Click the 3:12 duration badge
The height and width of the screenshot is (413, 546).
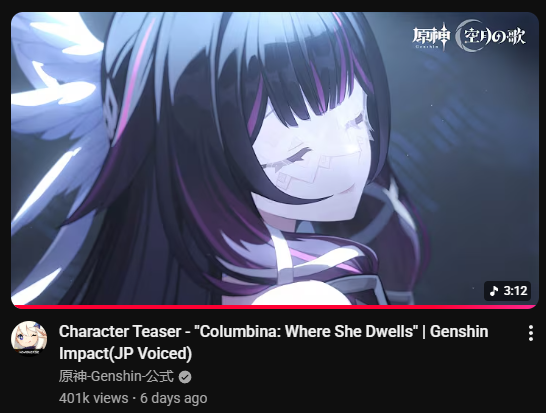coord(507,291)
